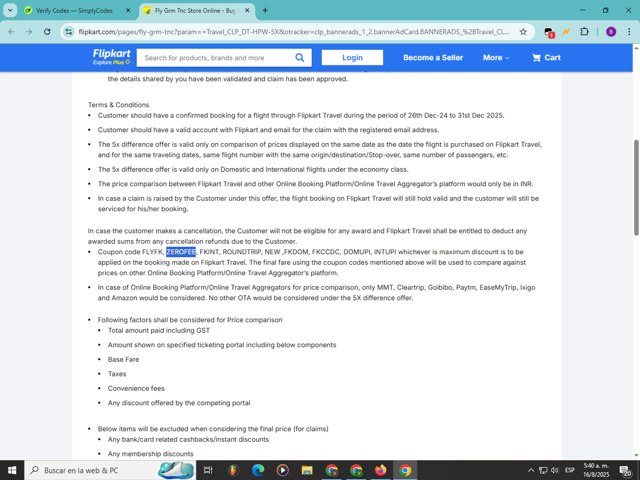The width and height of the screenshot is (640, 480).
Task: Click the browser back arrow
Action: pyautogui.click(x=11, y=31)
